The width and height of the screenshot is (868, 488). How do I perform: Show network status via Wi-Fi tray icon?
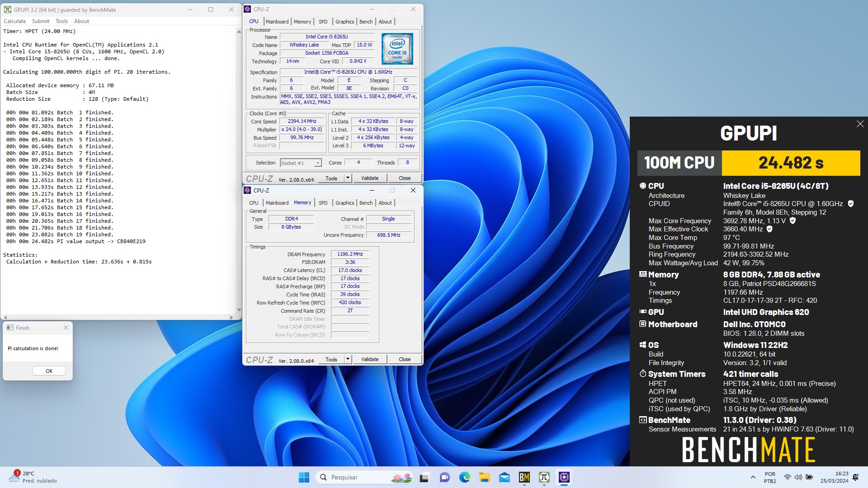coord(787,477)
